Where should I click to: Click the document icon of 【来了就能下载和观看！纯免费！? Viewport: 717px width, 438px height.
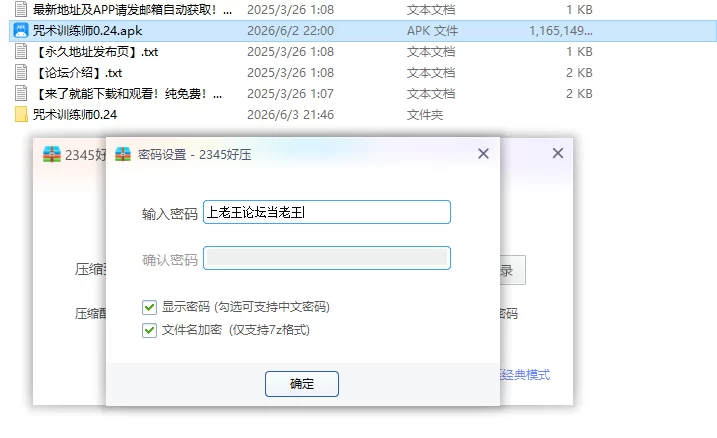point(21,93)
